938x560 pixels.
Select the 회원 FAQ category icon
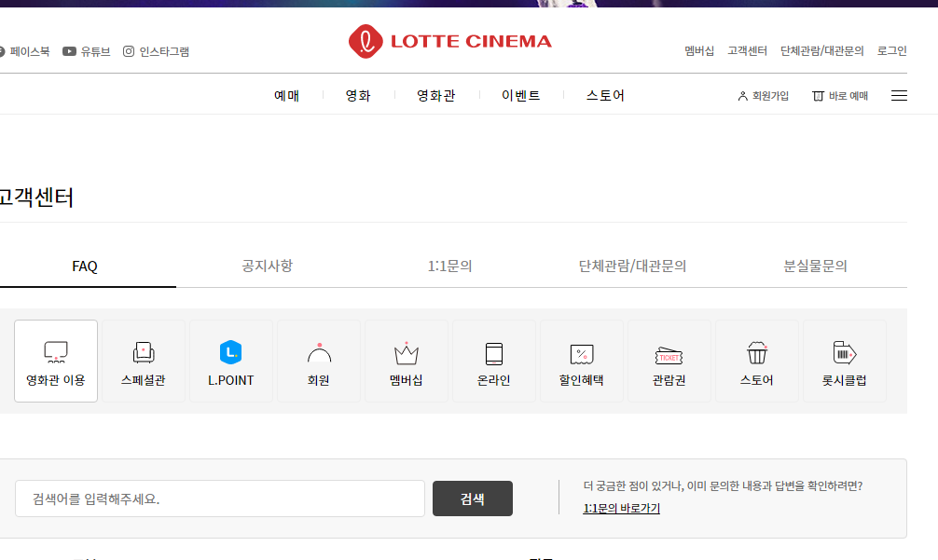click(x=319, y=361)
